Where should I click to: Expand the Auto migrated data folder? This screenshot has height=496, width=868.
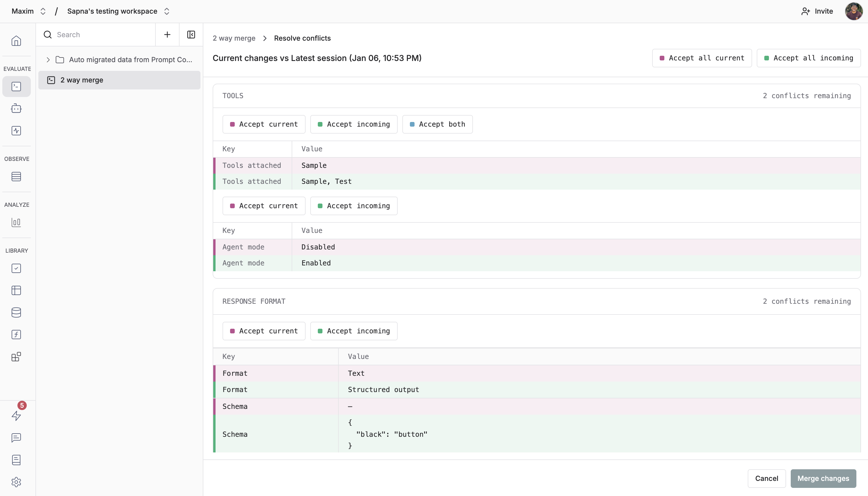point(48,60)
